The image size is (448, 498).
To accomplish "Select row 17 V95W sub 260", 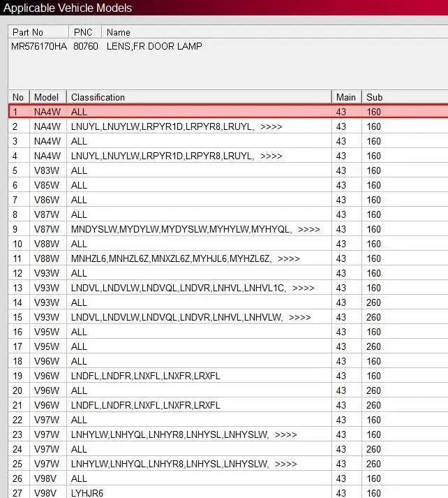I will [x=228, y=346].
